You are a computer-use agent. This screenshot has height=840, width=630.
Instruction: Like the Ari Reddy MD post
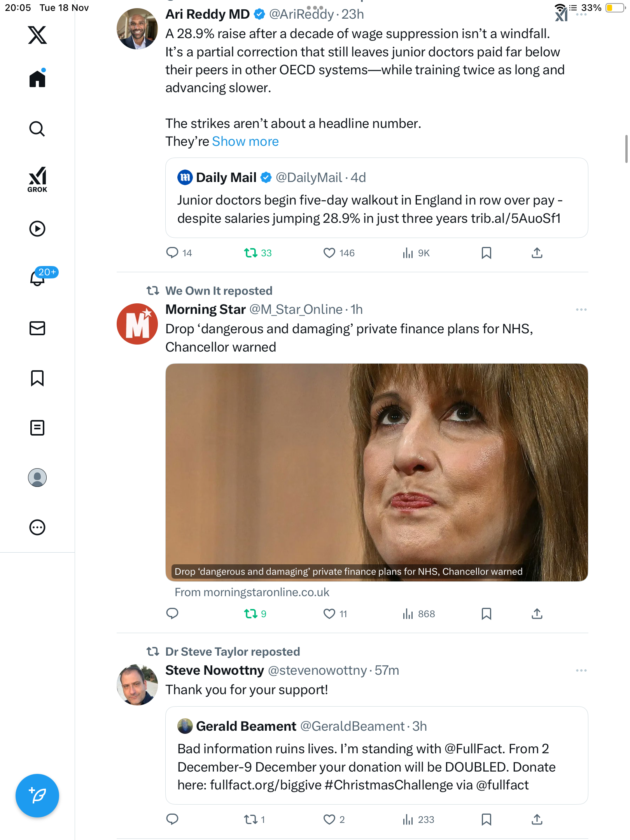pyautogui.click(x=329, y=253)
